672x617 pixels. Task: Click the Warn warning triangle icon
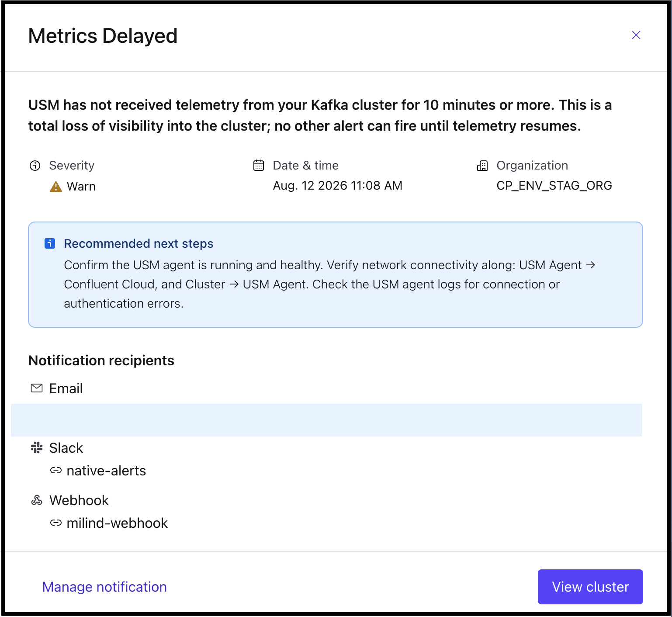56,187
